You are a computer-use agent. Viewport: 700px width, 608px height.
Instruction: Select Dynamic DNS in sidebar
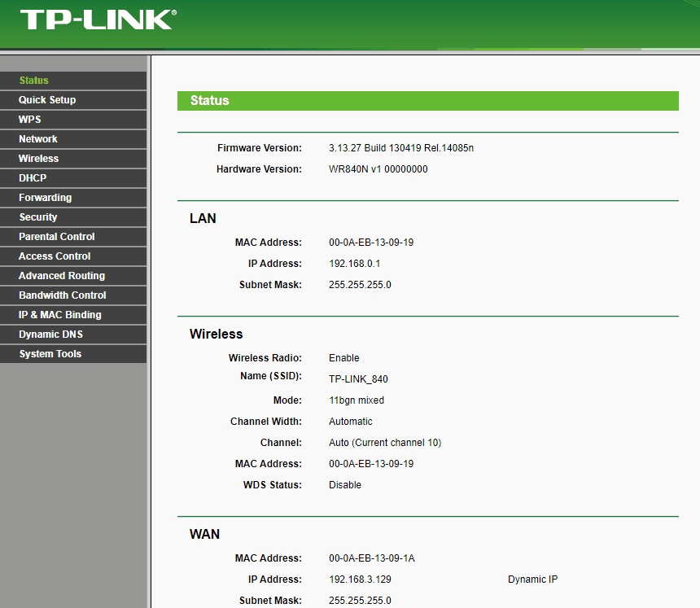pyautogui.click(x=73, y=335)
